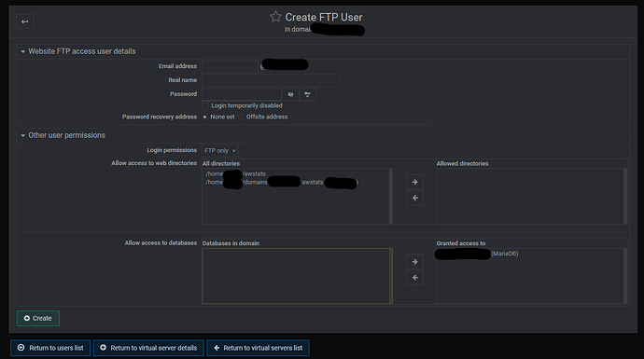Remove an allowed directory with the left arrow
The width and height of the screenshot is (644, 359).
(x=414, y=198)
